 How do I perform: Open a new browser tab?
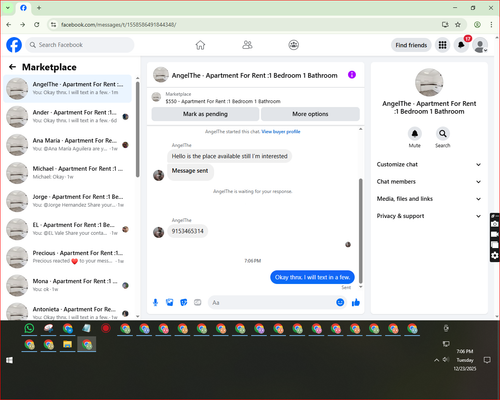39,8
